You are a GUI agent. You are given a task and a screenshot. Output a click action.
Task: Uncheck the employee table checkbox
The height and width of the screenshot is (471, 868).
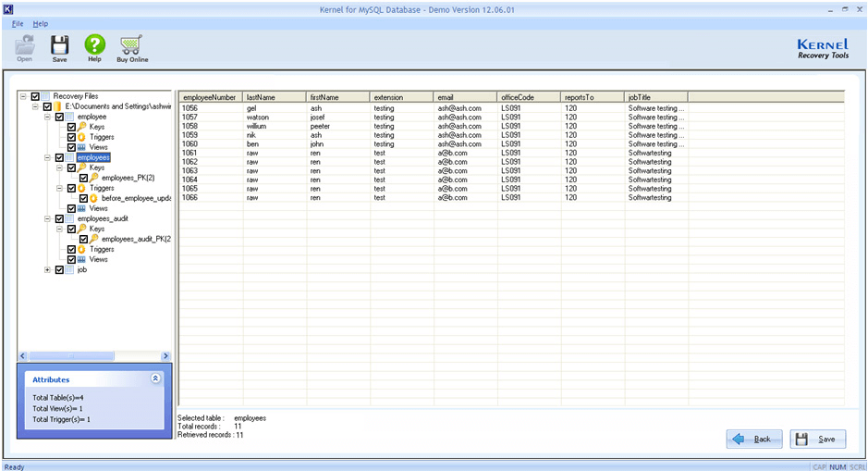coord(59,117)
